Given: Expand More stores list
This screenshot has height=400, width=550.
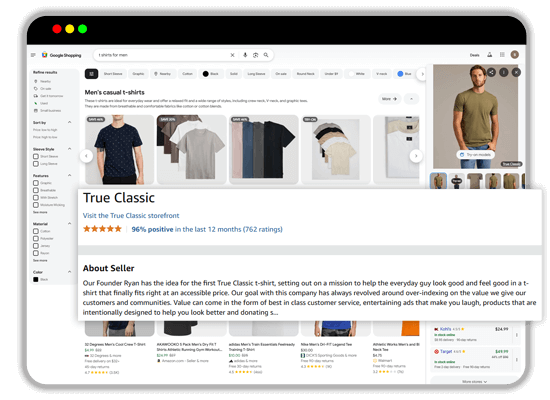Looking at the screenshot, I should [x=475, y=381].
